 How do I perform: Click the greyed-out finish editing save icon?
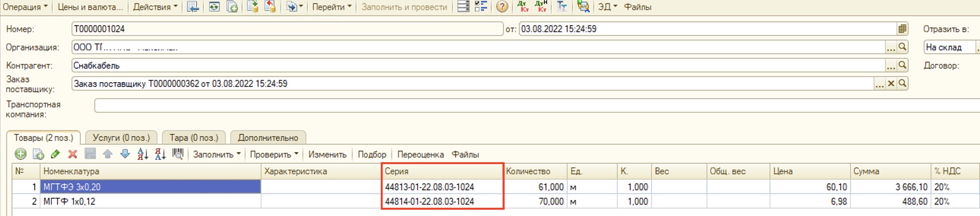pyautogui.click(x=90, y=154)
